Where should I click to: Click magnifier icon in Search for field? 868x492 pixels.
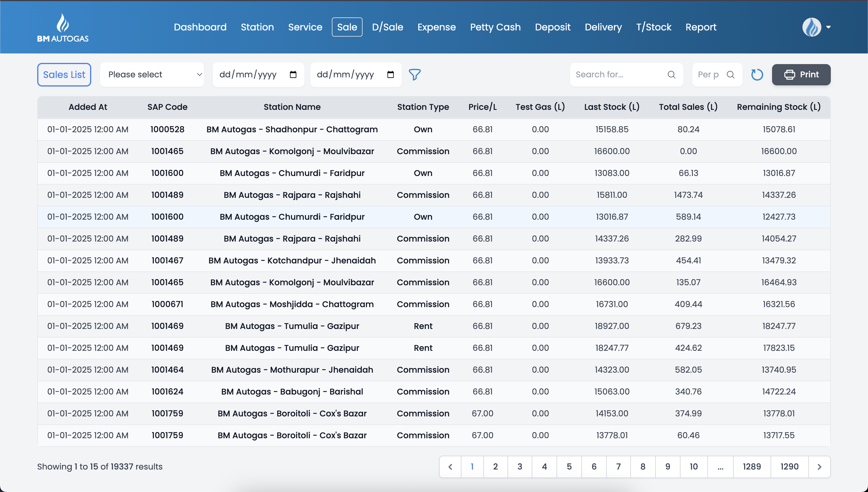671,74
